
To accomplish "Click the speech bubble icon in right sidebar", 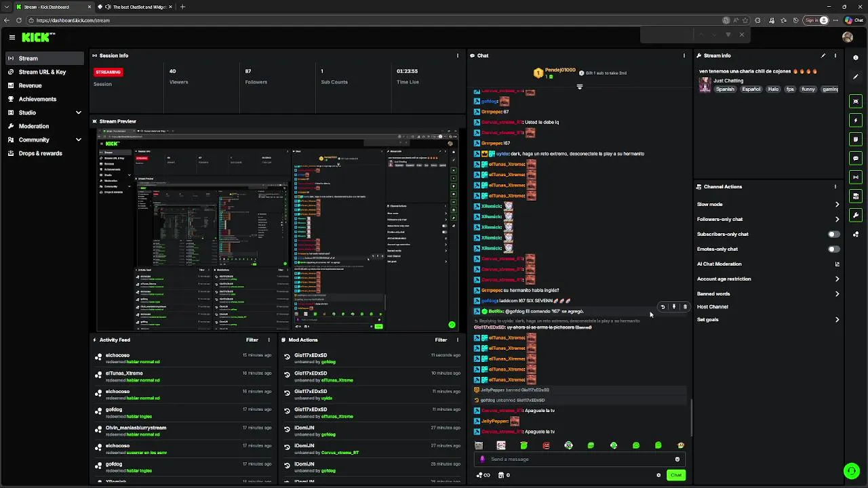I will click(856, 158).
